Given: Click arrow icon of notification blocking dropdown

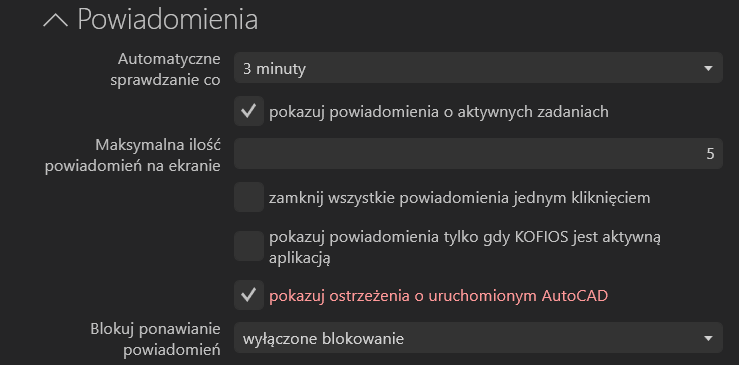Looking at the screenshot, I should [x=707, y=338].
